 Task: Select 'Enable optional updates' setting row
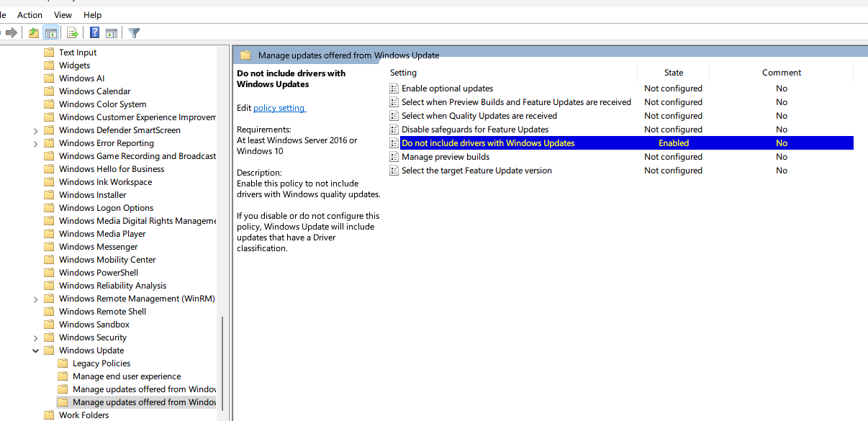621,89
